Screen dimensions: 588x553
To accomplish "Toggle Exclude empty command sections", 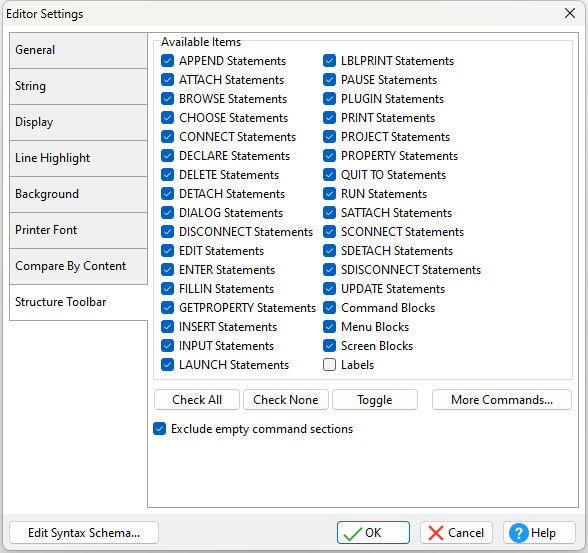I will (160, 429).
